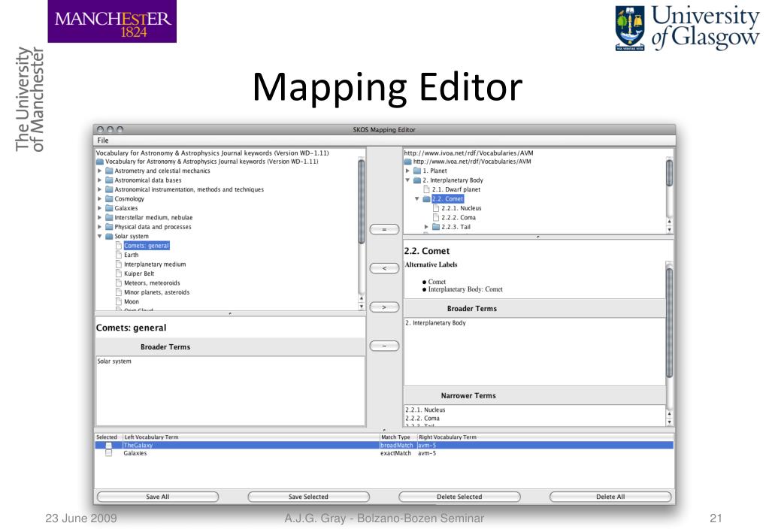
Task: Click the Astronomical data bases folder icon
Action: pos(109,180)
